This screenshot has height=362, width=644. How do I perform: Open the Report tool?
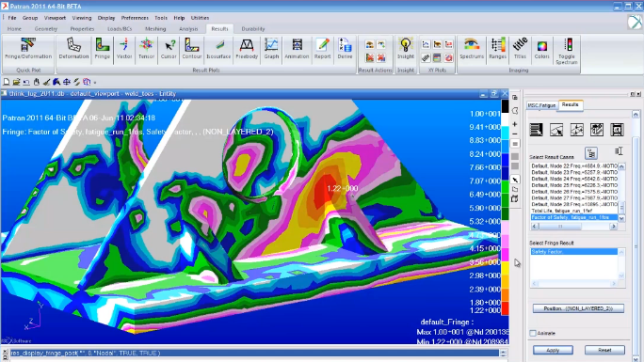coord(322,49)
